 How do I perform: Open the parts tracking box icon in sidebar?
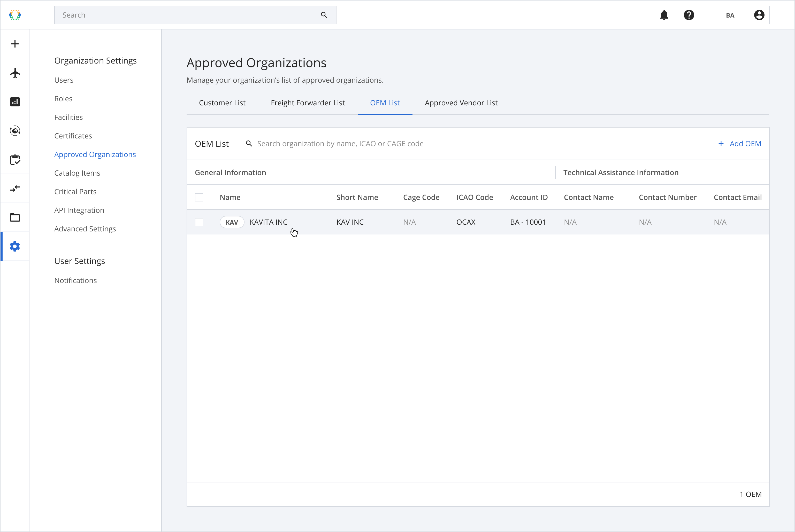(15, 131)
